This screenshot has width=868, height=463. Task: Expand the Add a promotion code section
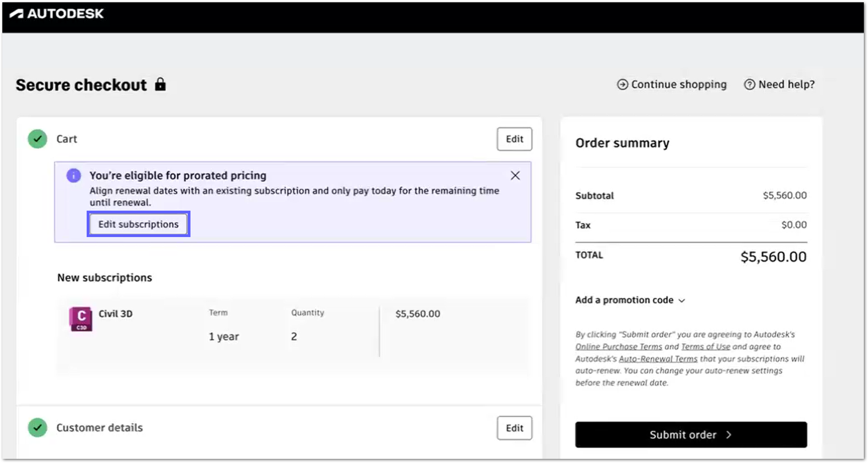624,300
